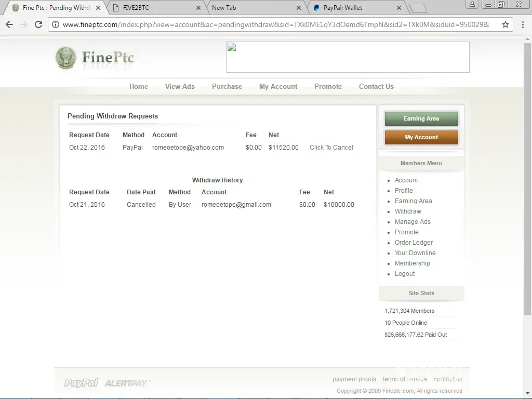Open the Chrome three-dot menu
This screenshot has width=532, height=399.
[522, 24]
